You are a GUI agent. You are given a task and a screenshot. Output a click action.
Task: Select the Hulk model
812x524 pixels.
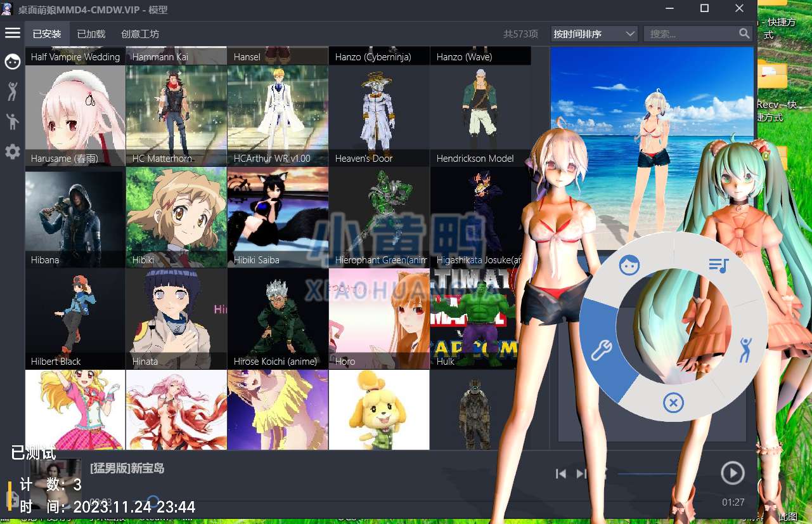point(474,318)
